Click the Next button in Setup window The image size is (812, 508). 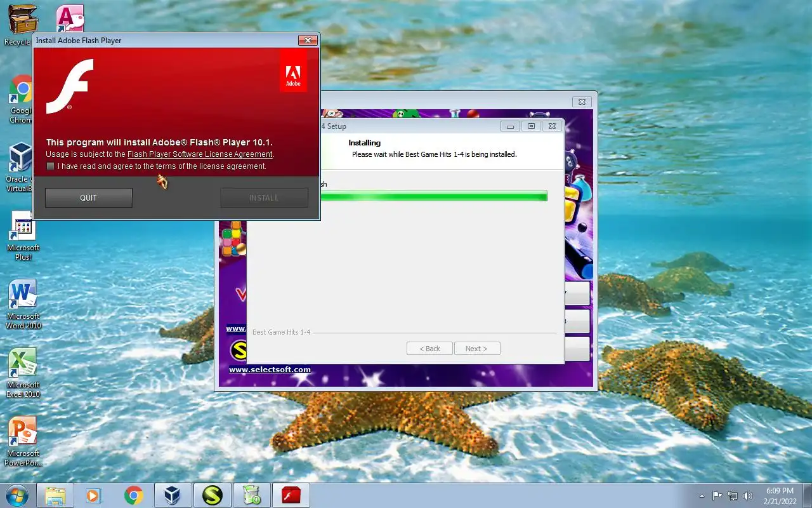point(477,349)
